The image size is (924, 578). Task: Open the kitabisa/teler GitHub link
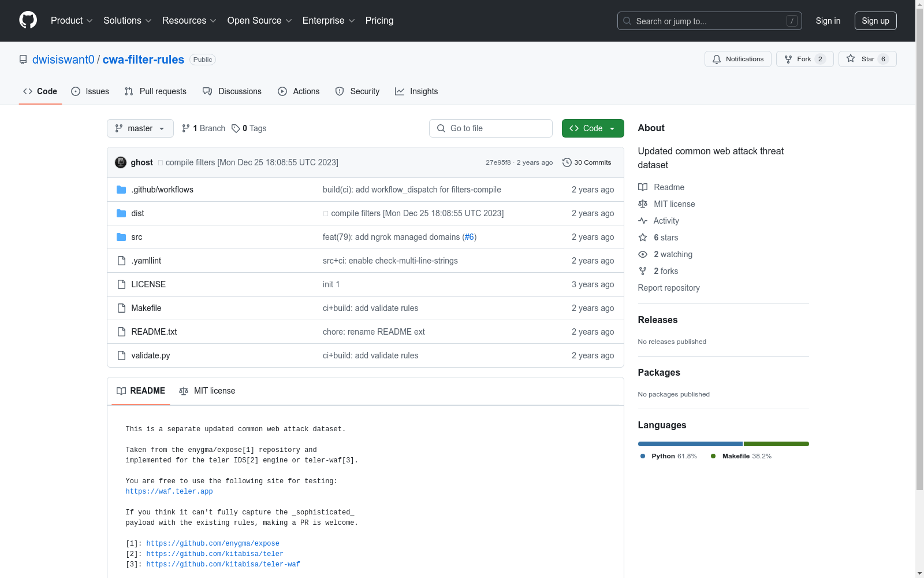(215, 554)
